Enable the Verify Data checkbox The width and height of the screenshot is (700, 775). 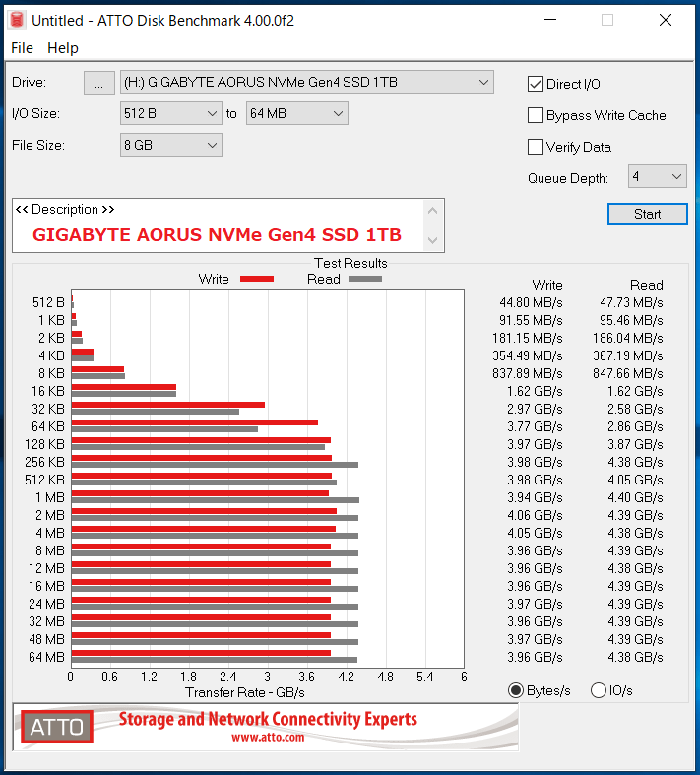pyautogui.click(x=536, y=147)
